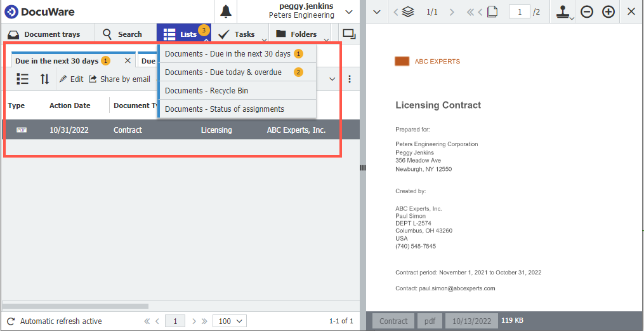Click the notifications bell icon
This screenshot has width=644, height=331.
[226, 11]
